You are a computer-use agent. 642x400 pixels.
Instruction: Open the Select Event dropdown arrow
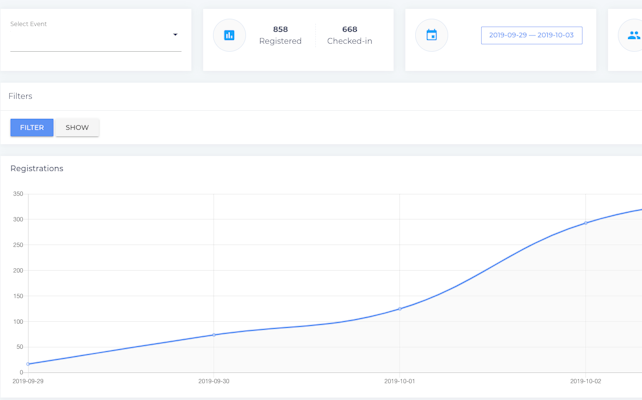click(175, 36)
